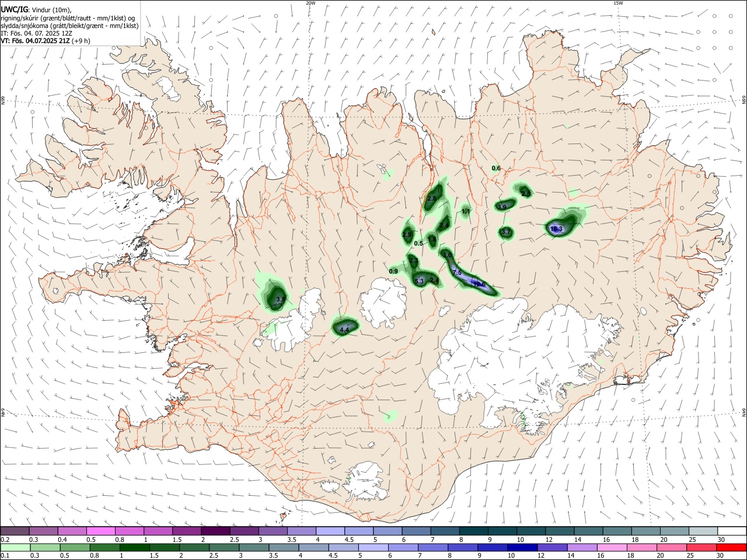Select the 1.8 rainfall value
This screenshot has height=560, width=747.
(432, 239)
